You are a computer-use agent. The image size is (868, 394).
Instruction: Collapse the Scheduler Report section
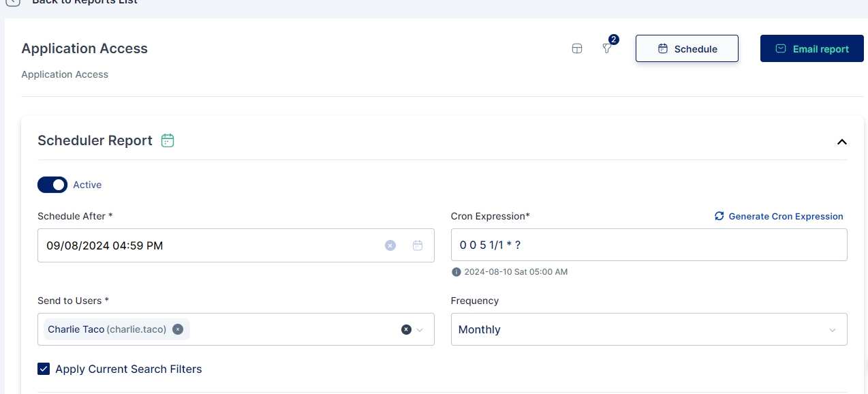coord(841,142)
